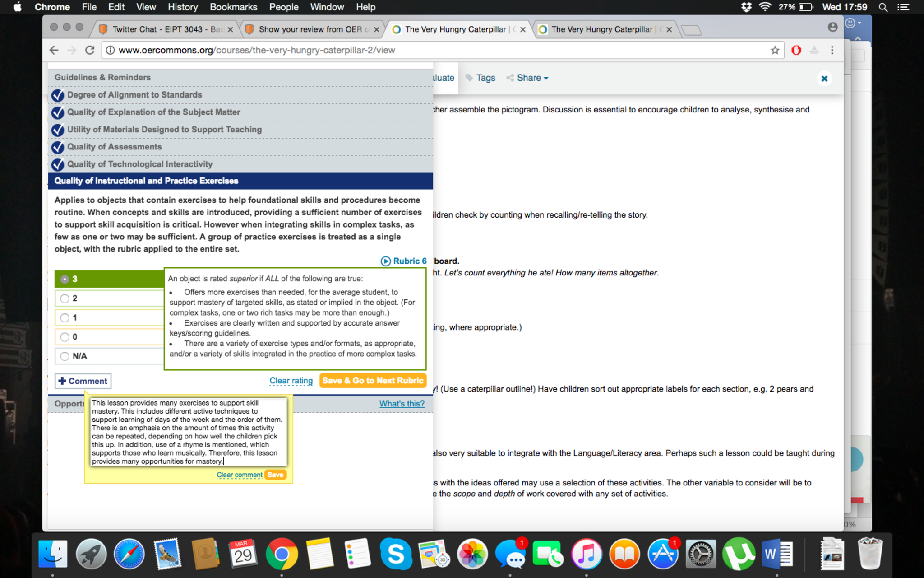Click Save & Go to Next Rubric
Image resolution: width=924 pixels, height=578 pixels.
373,381
